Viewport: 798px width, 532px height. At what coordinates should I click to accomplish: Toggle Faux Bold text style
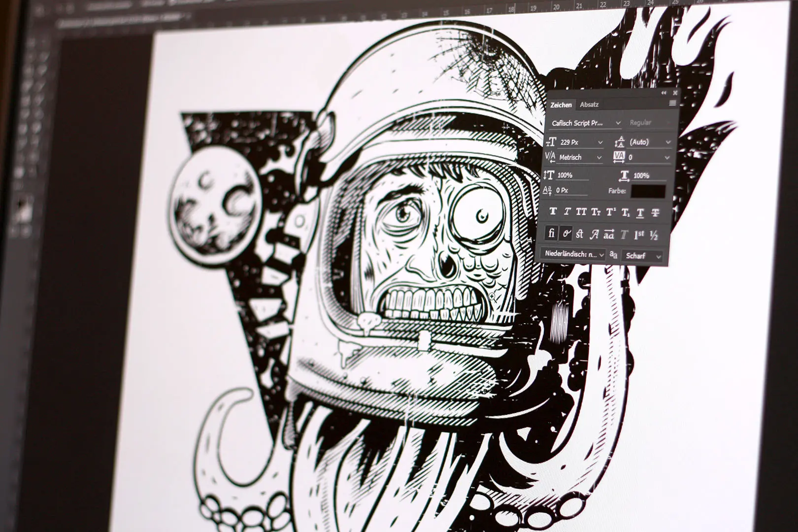[553, 211]
